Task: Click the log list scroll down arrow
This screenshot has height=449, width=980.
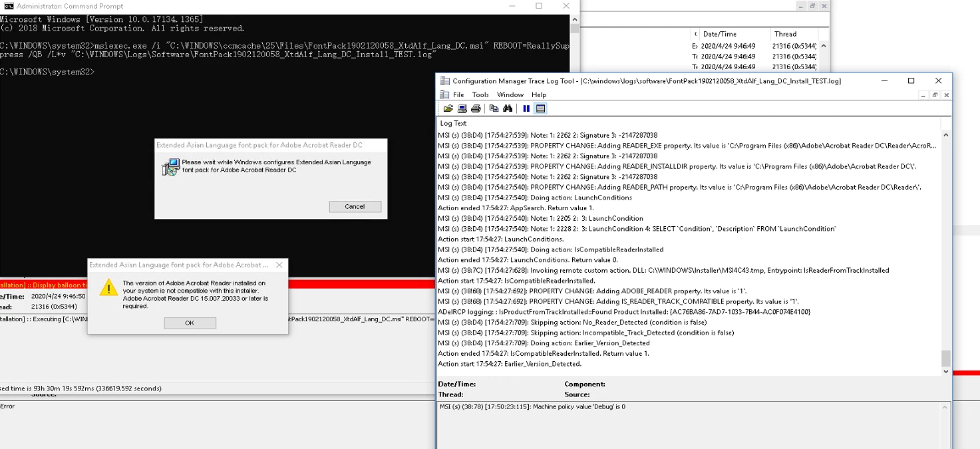Action: click(x=946, y=371)
